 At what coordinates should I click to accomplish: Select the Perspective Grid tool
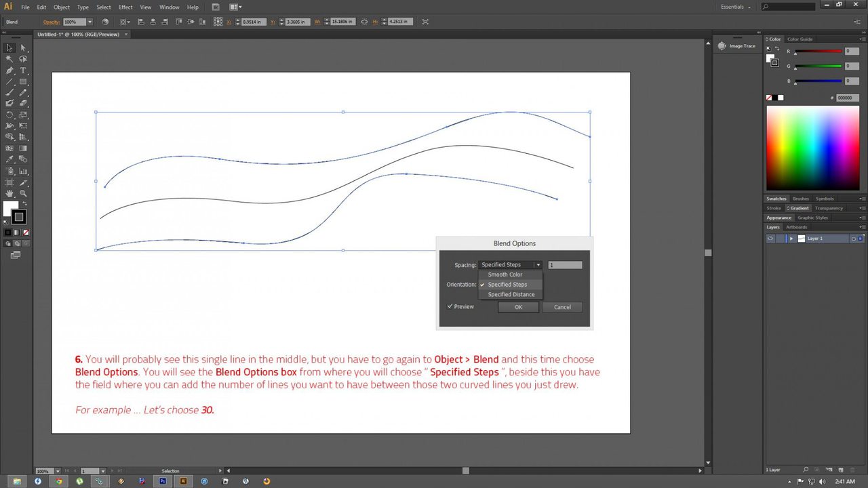[23, 137]
